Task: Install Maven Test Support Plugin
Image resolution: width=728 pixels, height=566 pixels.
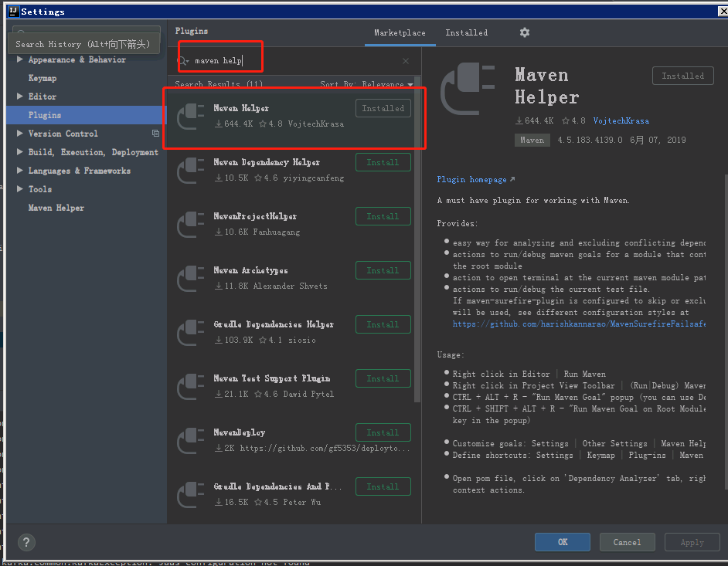Action: click(x=383, y=378)
